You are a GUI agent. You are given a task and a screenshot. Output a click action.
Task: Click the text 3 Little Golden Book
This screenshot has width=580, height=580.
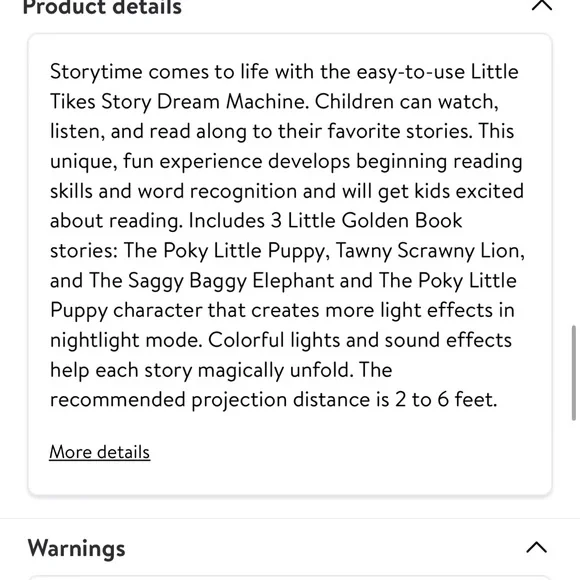366,221
